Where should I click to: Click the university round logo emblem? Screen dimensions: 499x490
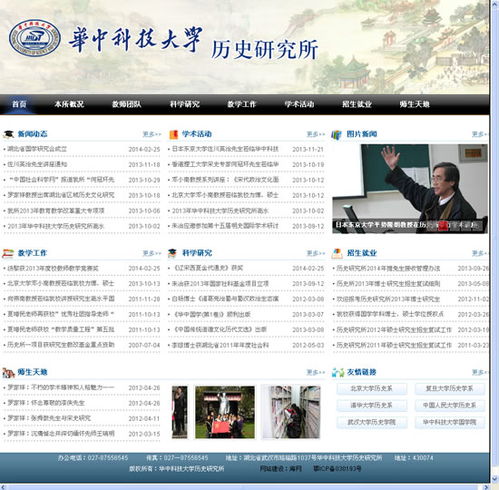tap(35, 37)
